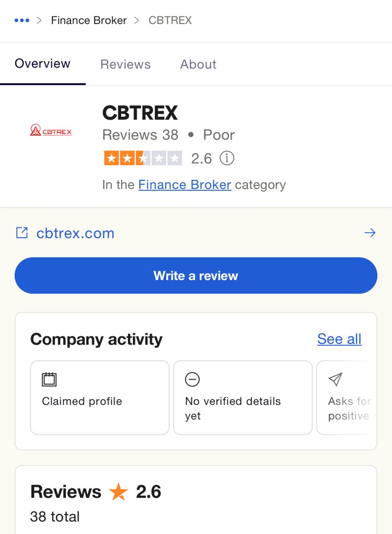Viewport: 392px width, 534px height.
Task: Click the minus circle icon for unverified details
Action: coord(192,379)
